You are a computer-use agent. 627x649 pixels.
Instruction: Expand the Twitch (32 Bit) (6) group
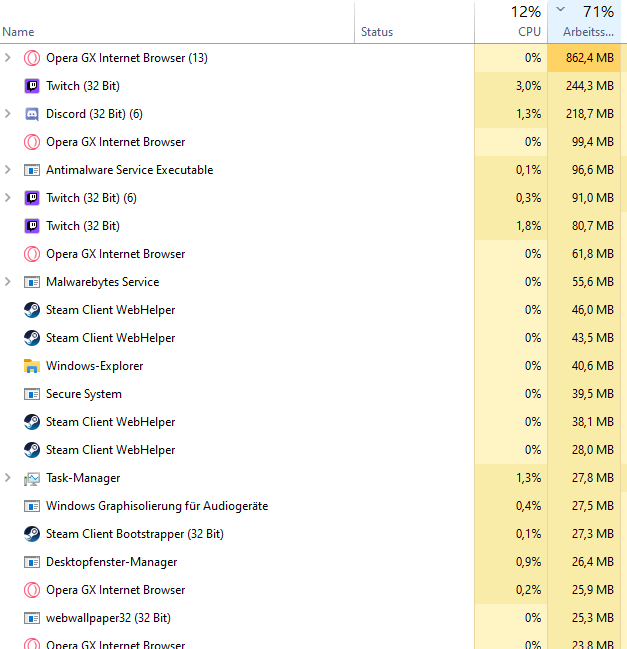(7, 197)
